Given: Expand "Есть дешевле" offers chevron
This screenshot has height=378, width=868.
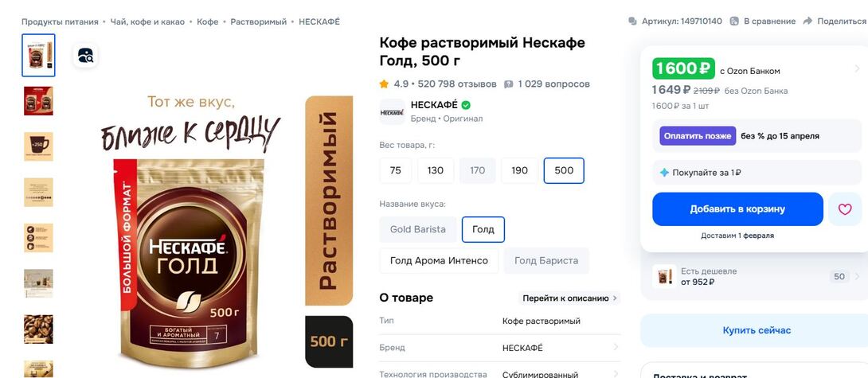Looking at the screenshot, I should click(x=858, y=276).
